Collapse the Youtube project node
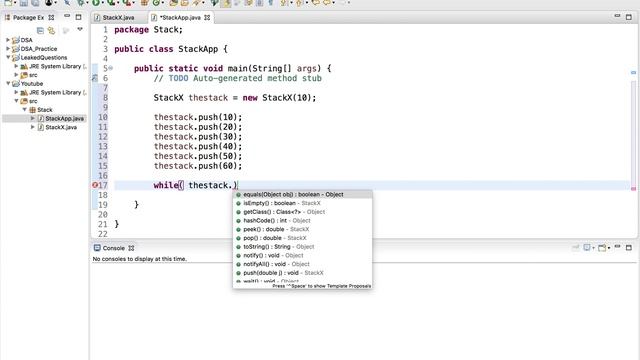The image size is (640, 360). click(8, 83)
